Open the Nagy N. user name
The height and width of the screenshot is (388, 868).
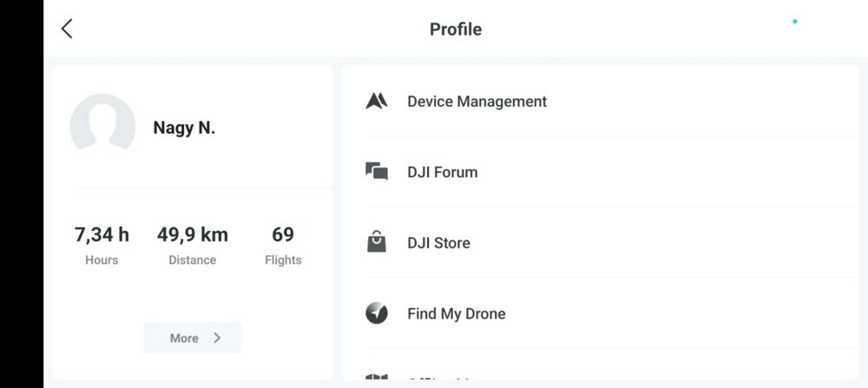point(184,128)
